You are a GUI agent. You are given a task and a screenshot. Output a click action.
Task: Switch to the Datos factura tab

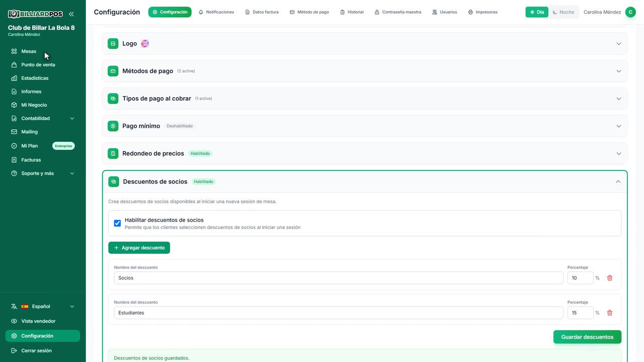point(262,12)
